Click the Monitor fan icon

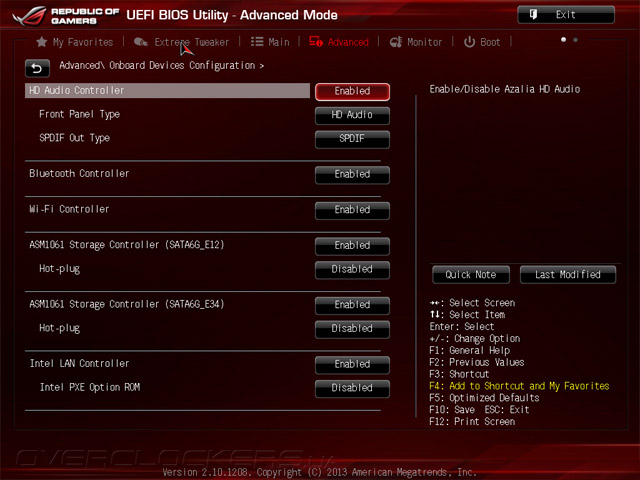click(x=396, y=42)
